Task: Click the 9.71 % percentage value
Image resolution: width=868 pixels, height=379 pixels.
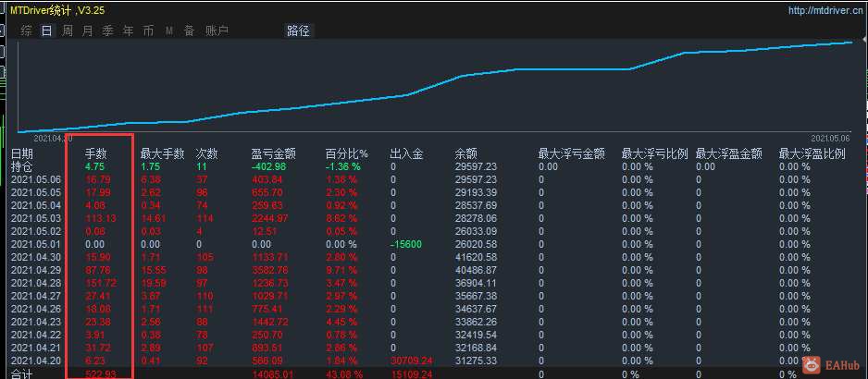Action: pos(341,271)
